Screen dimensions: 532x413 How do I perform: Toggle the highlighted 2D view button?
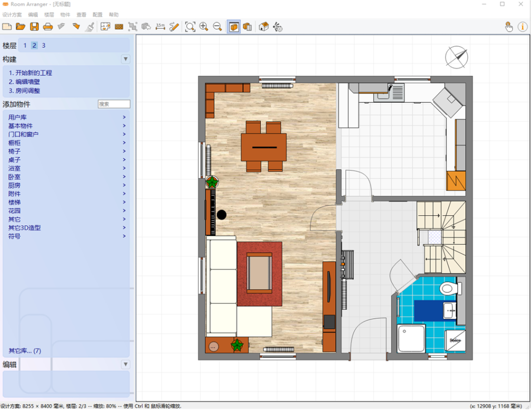[234, 27]
